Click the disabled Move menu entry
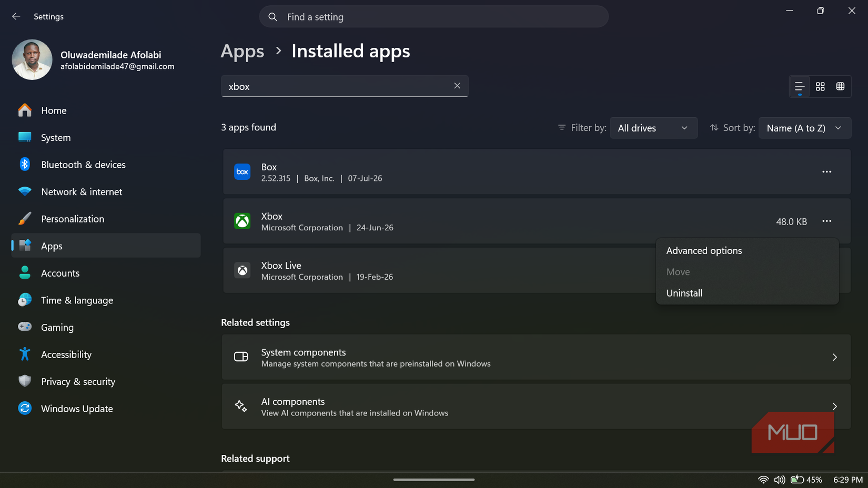 747,272
